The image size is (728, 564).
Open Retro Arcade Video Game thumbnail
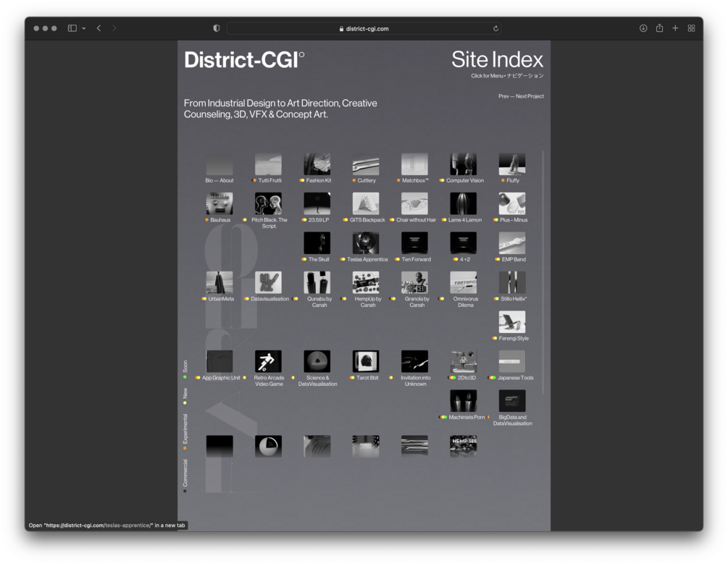click(x=268, y=361)
